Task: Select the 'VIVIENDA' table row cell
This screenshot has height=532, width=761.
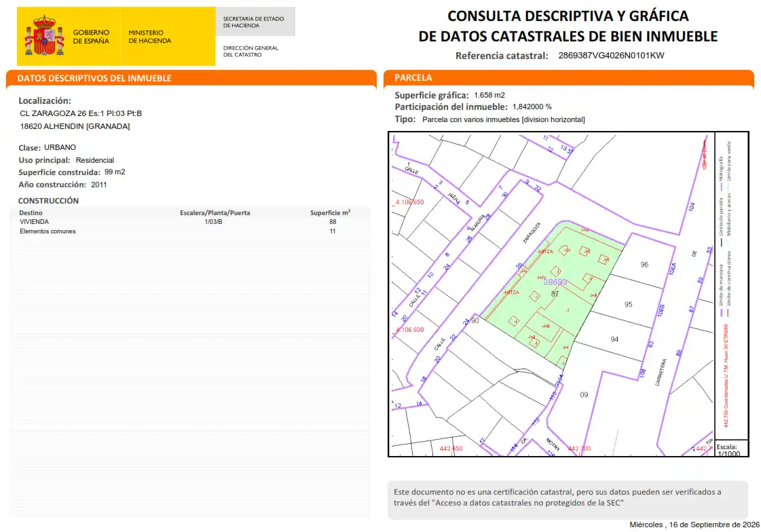Action: (34, 222)
